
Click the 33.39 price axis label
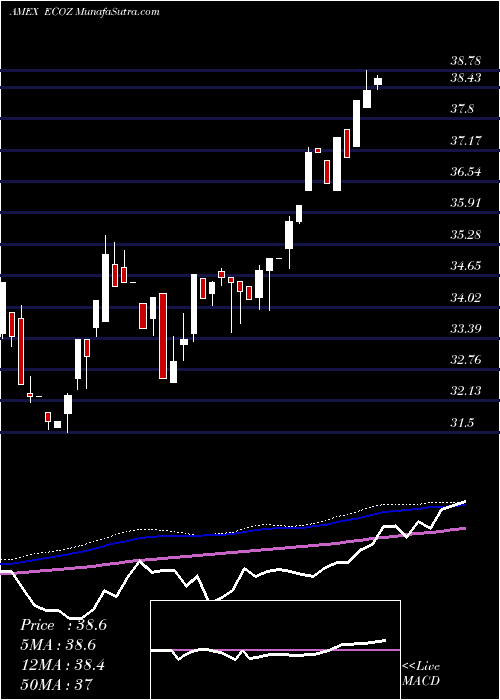tap(466, 329)
